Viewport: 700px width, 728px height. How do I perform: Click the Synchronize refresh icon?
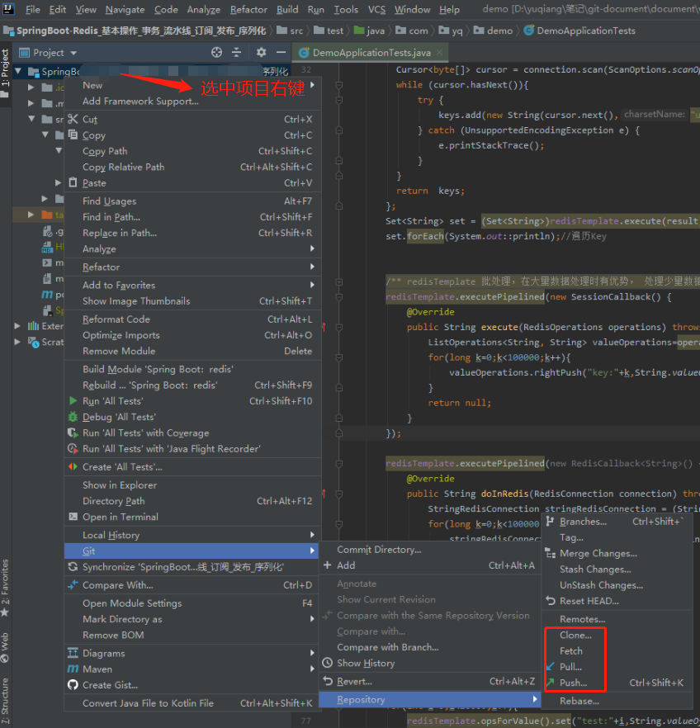coord(73,567)
